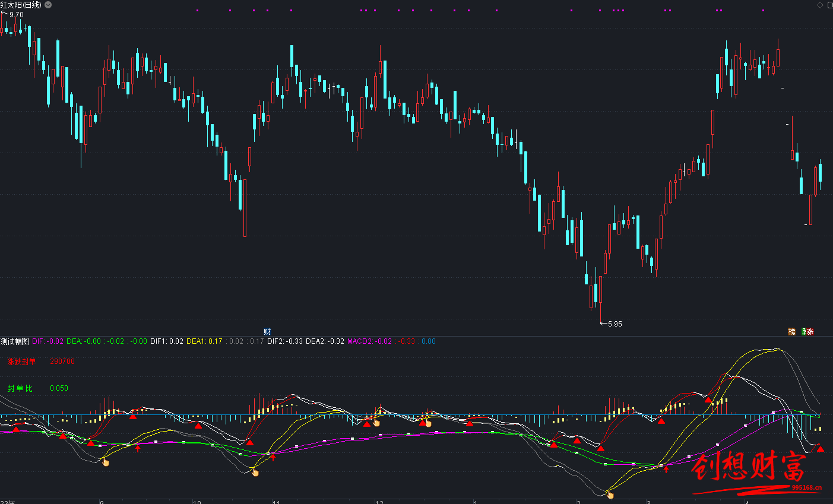Click the green 封单比 label

pos(20,388)
